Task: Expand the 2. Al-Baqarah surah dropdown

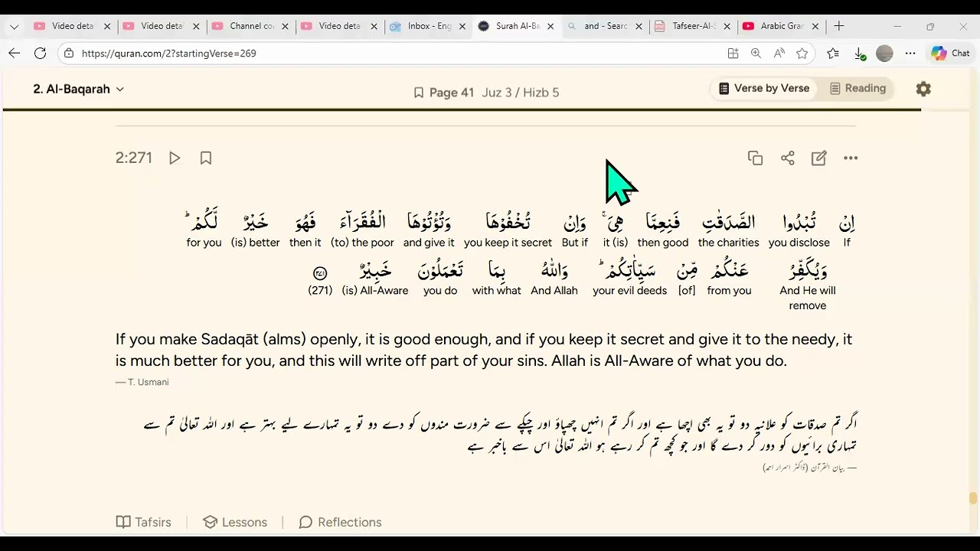Action: click(78, 89)
